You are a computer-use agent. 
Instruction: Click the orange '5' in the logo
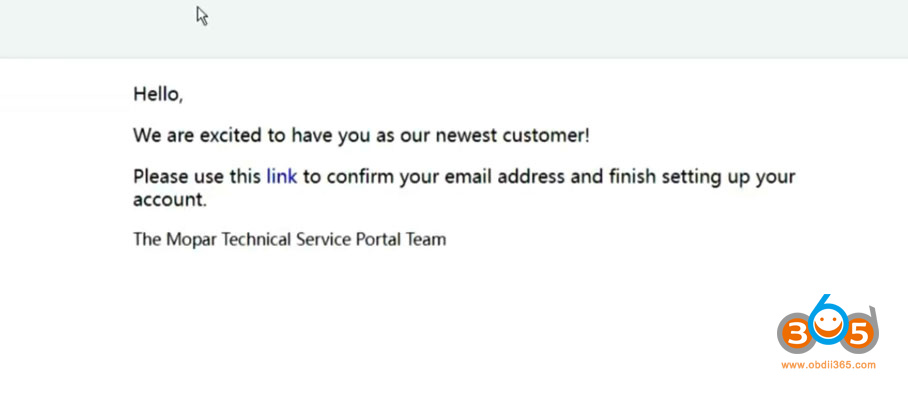861,333
